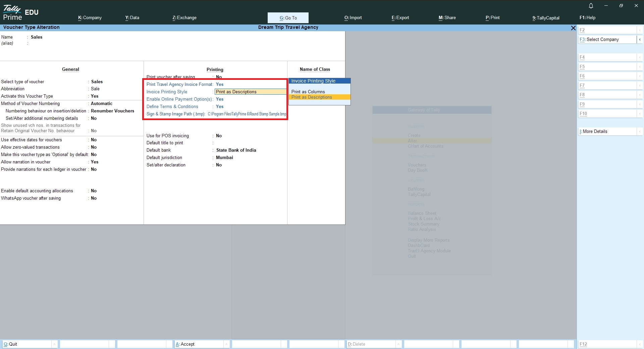
Task: Click the caret next to Quit button
Action: [x=54, y=344]
